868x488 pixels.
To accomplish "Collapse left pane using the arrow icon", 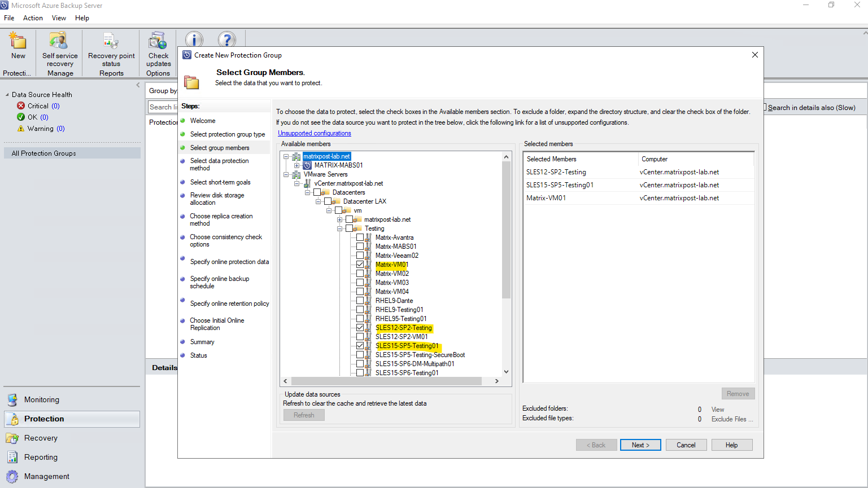I will point(138,85).
